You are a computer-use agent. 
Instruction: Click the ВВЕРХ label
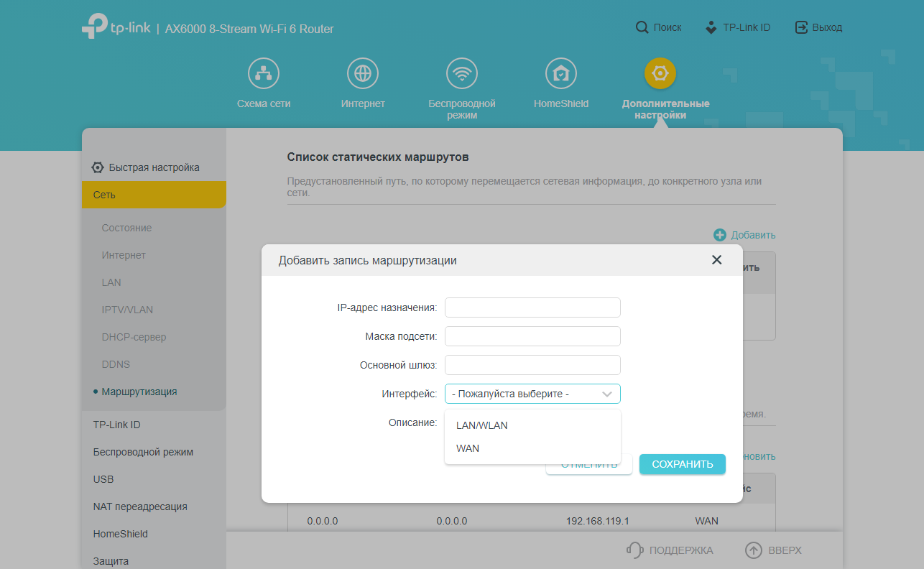[785, 550]
